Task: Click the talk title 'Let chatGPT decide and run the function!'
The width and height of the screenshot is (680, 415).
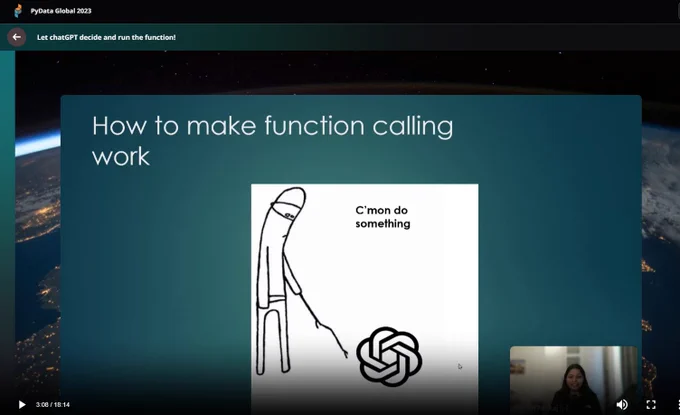Action: tap(106, 37)
